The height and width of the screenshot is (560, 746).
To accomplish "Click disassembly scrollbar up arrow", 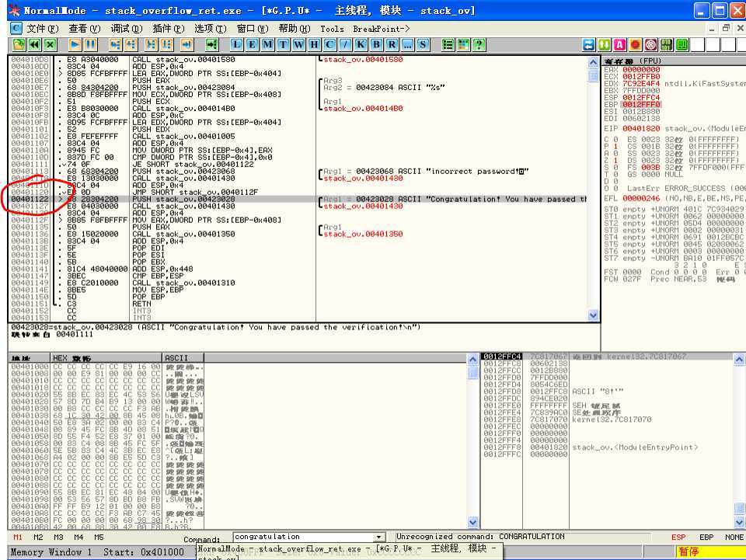I will (x=593, y=62).
